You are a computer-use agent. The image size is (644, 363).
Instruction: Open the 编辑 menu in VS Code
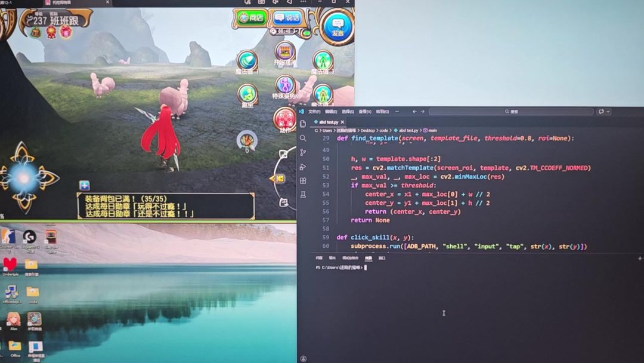click(331, 112)
